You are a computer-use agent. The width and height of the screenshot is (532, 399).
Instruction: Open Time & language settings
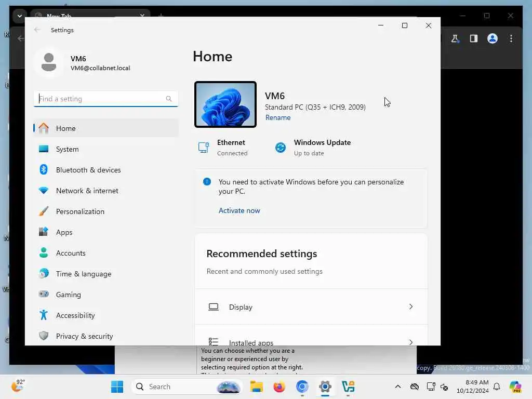(x=106, y=274)
